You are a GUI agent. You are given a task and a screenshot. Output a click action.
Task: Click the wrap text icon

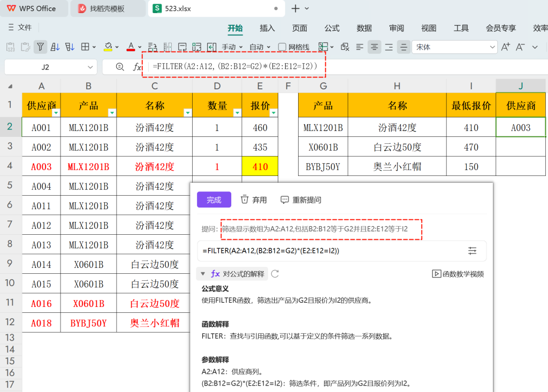182,47
